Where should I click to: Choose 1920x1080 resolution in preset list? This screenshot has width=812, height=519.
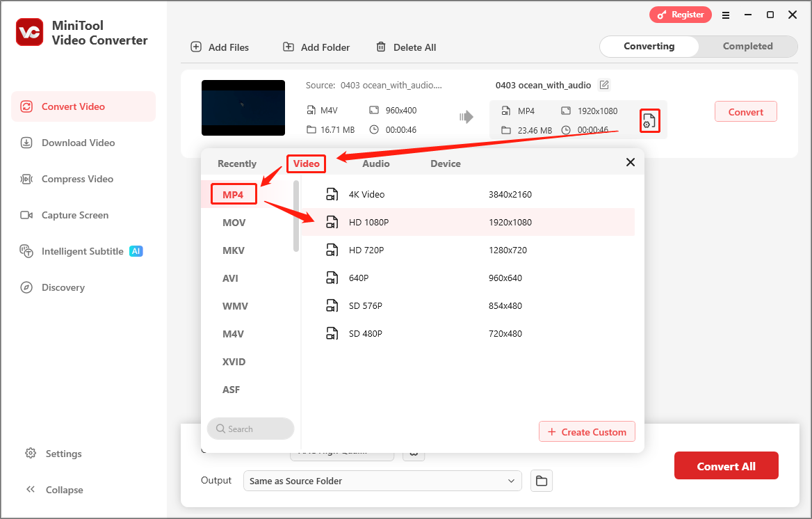pyautogui.click(x=510, y=222)
